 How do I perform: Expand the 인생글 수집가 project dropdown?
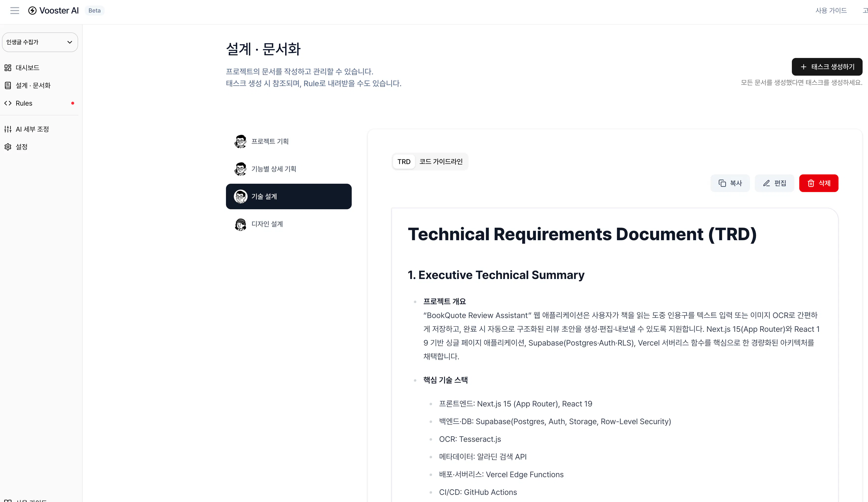pos(40,42)
